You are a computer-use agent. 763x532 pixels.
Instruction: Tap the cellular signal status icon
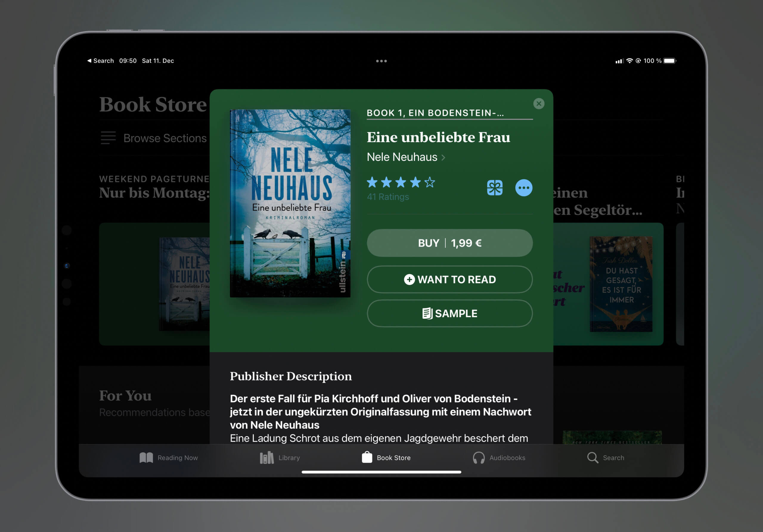coord(619,61)
